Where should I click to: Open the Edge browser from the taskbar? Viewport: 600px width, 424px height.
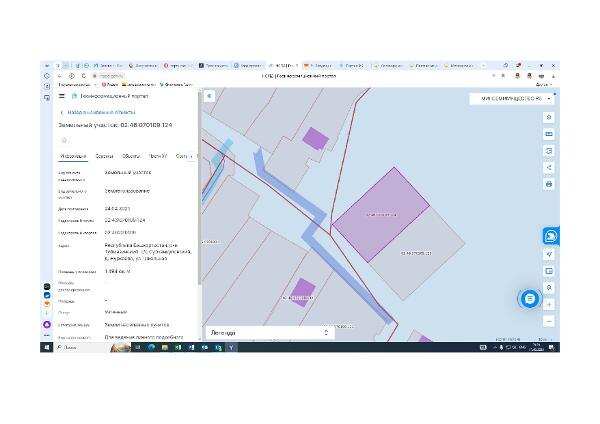[x=152, y=347]
